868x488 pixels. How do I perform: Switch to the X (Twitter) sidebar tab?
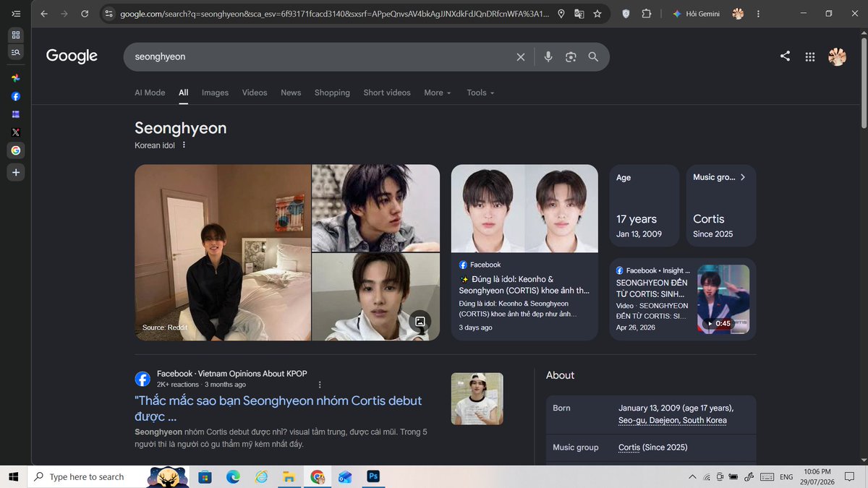point(16,132)
